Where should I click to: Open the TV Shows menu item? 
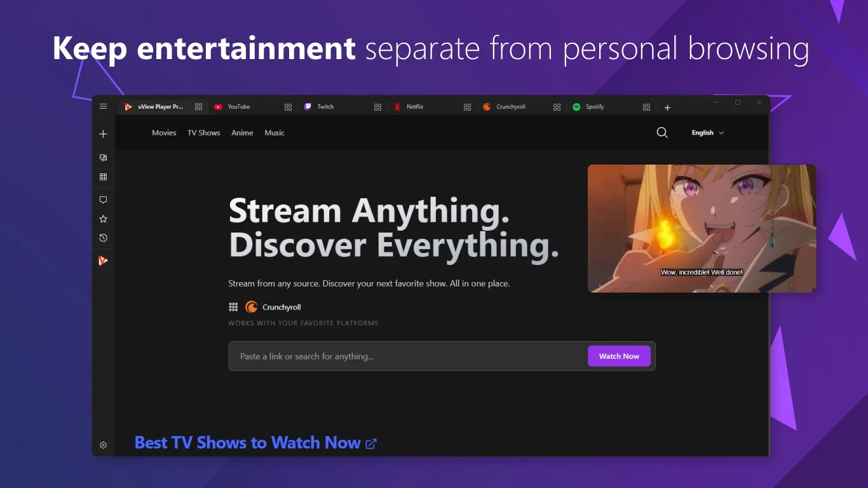pyautogui.click(x=204, y=133)
